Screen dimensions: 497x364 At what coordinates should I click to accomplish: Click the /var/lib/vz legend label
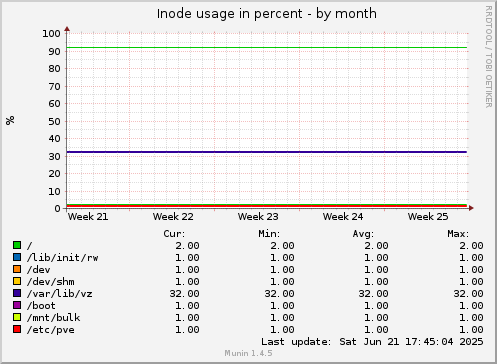coord(60,294)
